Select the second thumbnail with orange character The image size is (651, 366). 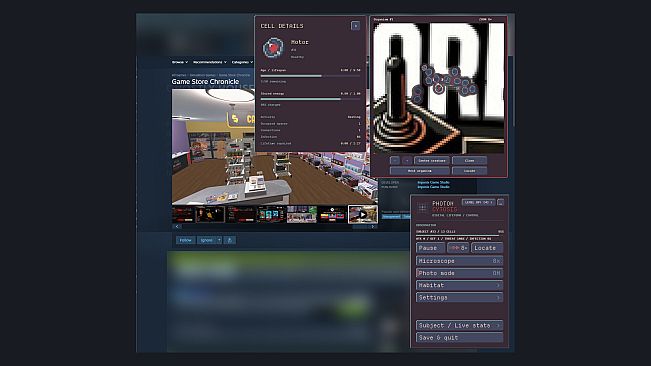tap(210, 214)
